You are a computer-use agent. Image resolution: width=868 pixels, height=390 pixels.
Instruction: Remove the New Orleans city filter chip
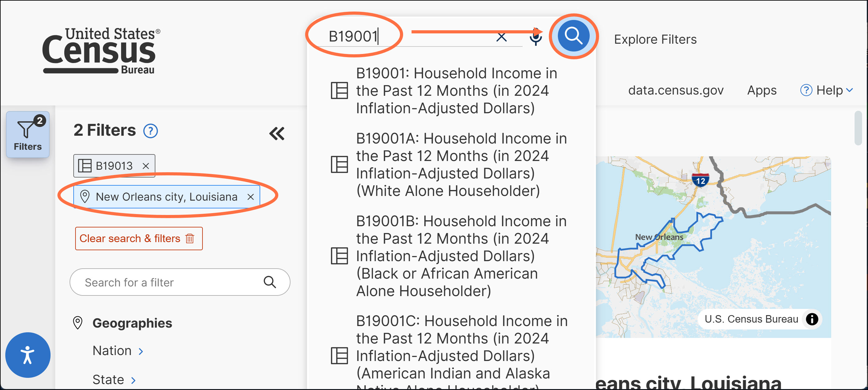[x=250, y=197]
